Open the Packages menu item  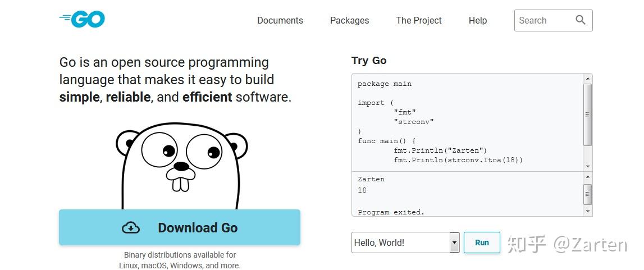tap(350, 21)
